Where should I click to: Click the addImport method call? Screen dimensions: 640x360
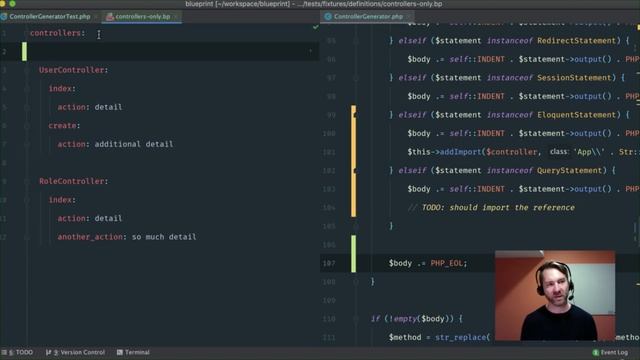click(461, 152)
